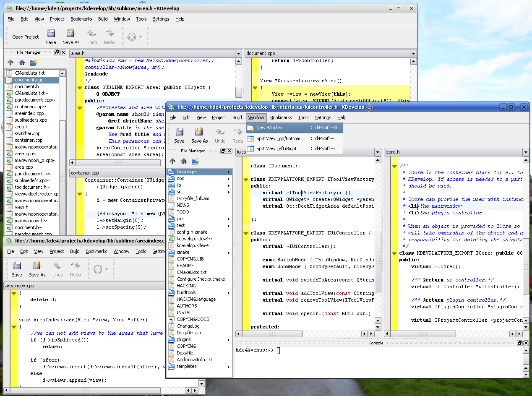Collapse fold marker beside class IUiController
The image size is (532, 396).
coord(245,233)
